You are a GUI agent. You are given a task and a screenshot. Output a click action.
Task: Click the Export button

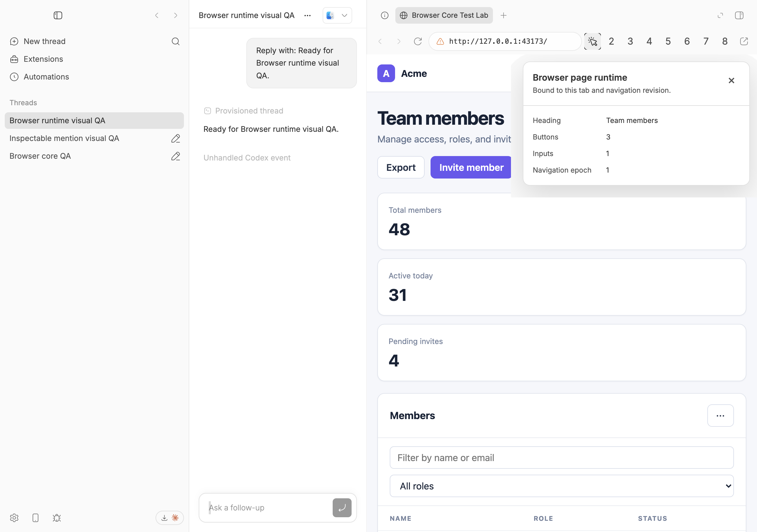(401, 168)
